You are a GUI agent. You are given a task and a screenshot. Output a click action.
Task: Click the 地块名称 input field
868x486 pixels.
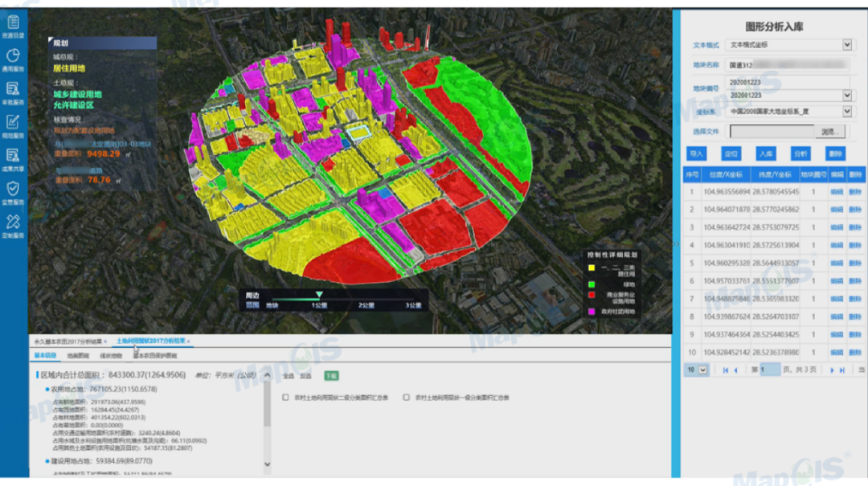(x=788, y=65)
